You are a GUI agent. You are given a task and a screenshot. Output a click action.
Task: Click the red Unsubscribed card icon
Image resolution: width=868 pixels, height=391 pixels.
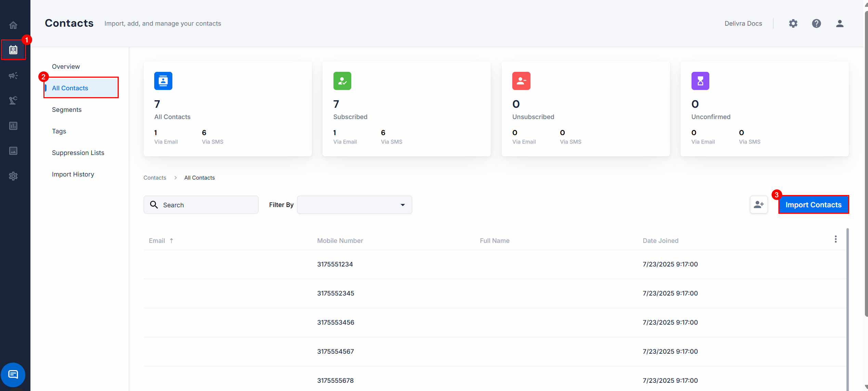point(521,81)
